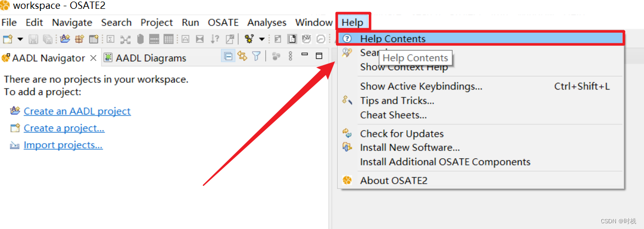
Task: Open the Run menu
Action: [x=190, y=22]
